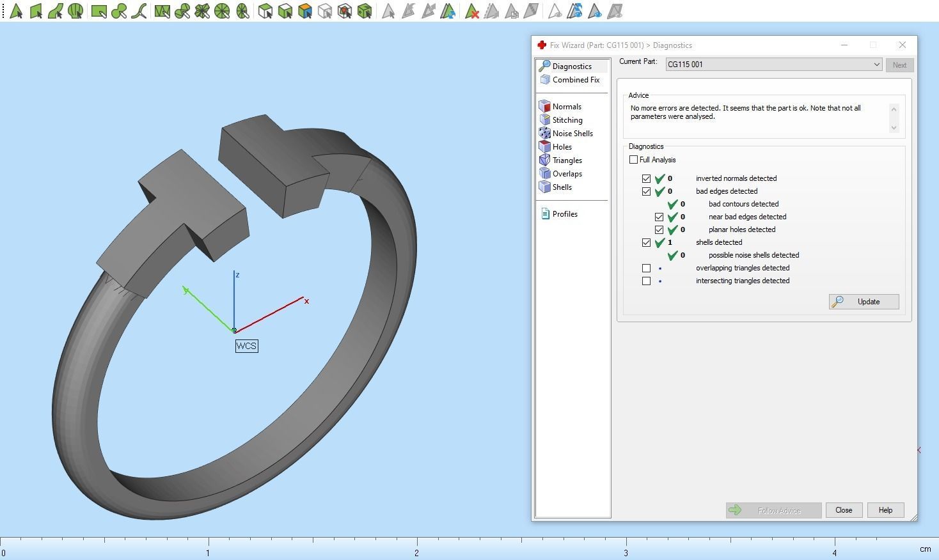Viewport: 939px width, 560px height.
Task: Click the green triangles with blue swap arrows
Action: click(448, 11)
